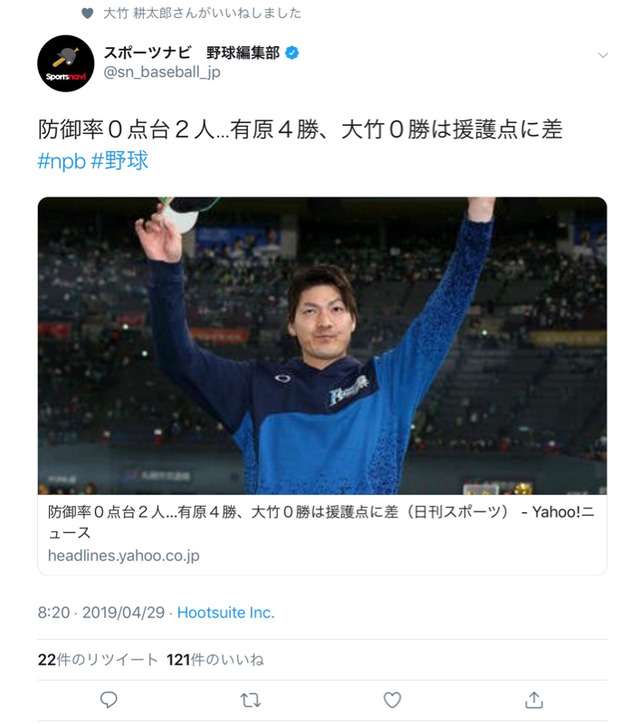Like the tweet with heart icon
Viewport: 640px width, 724px height.
point(392,700)
